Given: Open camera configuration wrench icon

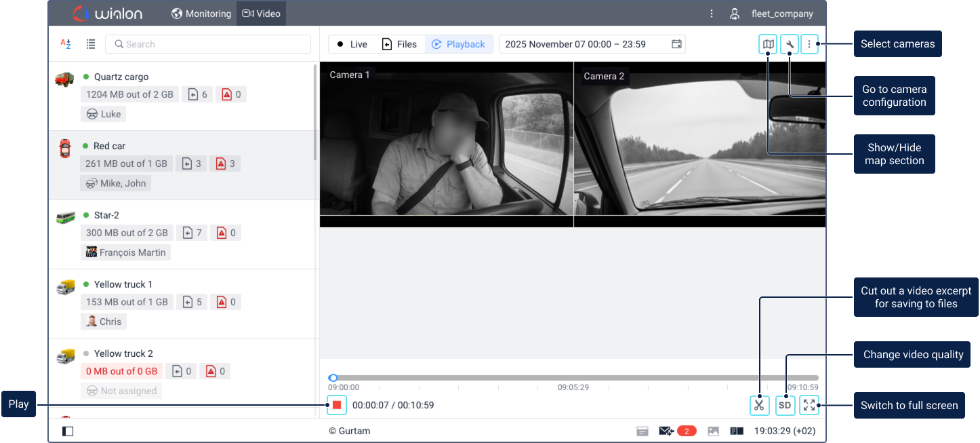Looking at the screenshot, I should pyautogui.click(x=789, y=45).
